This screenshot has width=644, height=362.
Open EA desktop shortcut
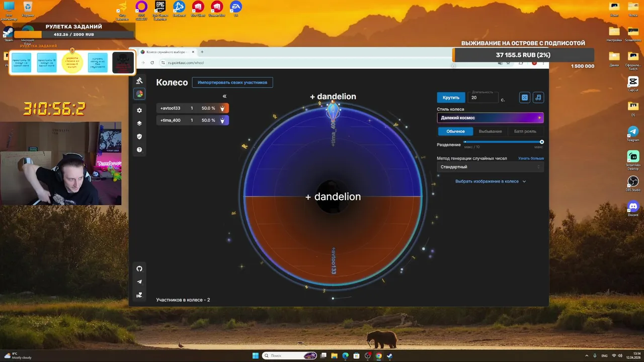coord(235,10)
